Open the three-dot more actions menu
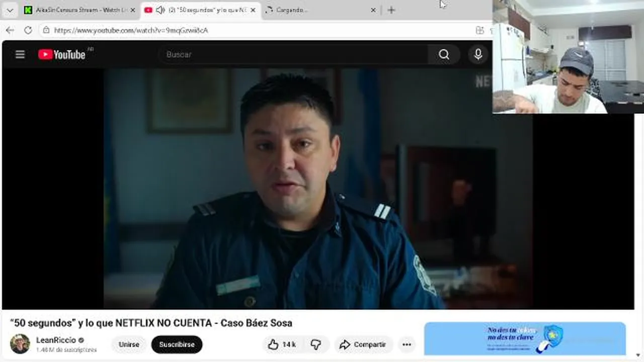 [x=407, y=344]
